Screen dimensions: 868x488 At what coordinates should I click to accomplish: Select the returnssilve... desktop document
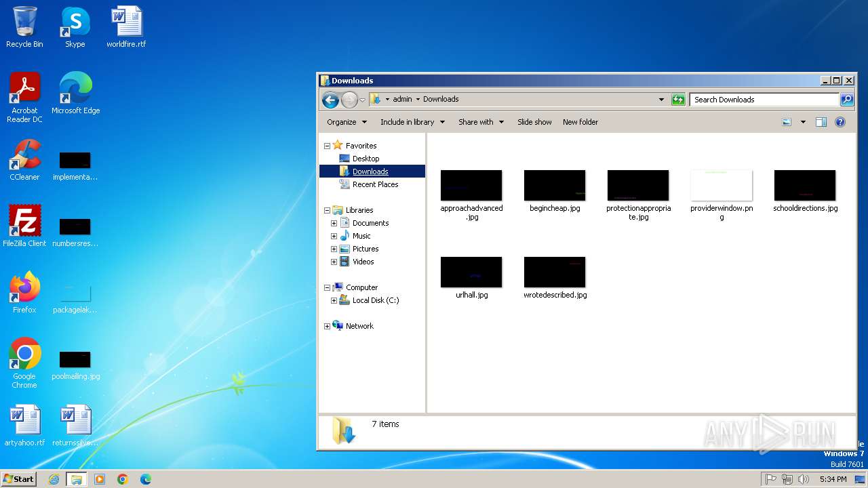pyautogui.click(x=75, y=426)
